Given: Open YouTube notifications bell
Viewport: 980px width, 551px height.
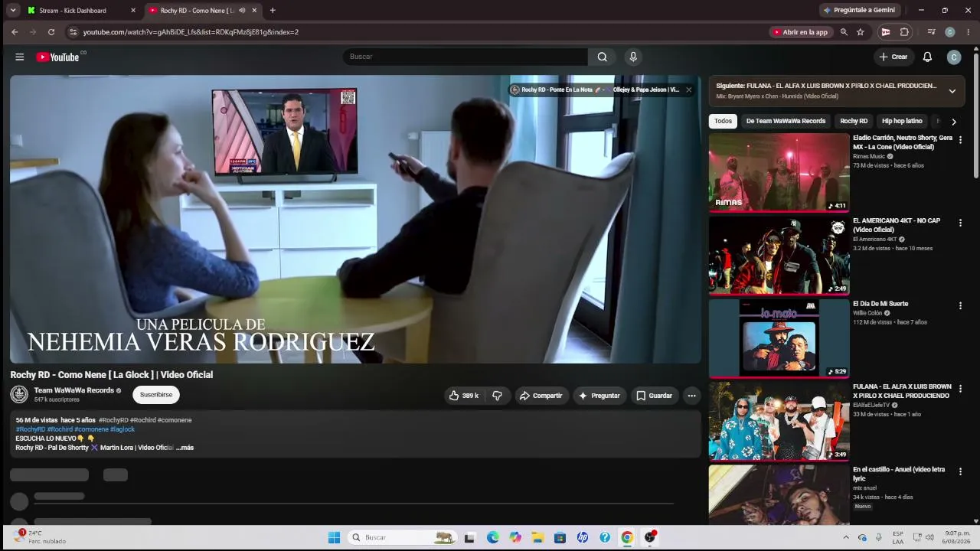Looking at the screenshot, I should (x=927, y=57).
